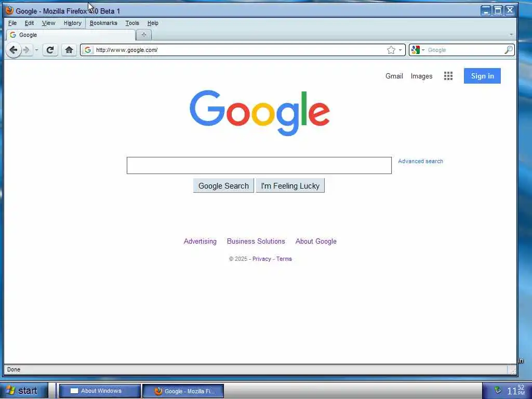
Task: Click the magnifying glass search icon
Action: click(x=508, y=50)
